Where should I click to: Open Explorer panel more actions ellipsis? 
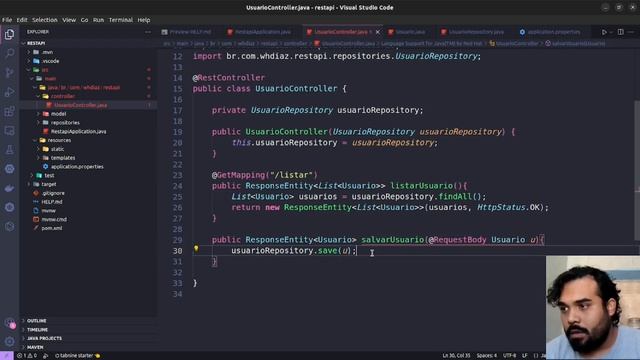148,32
